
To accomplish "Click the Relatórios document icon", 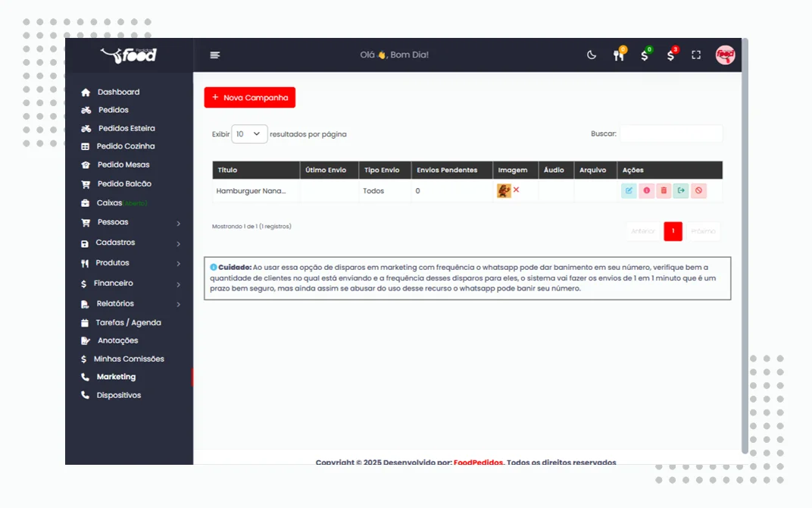I will click(x=84, y=304).
